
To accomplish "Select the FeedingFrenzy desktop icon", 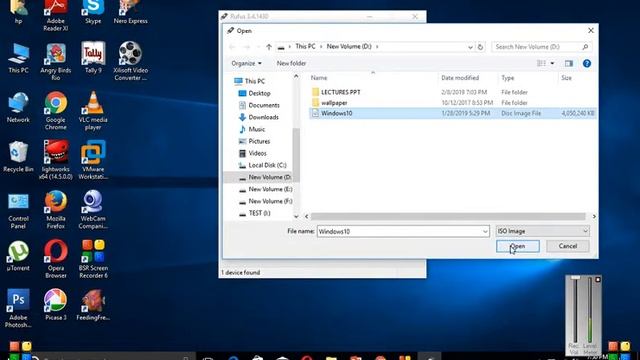I will tap(93, 305).
